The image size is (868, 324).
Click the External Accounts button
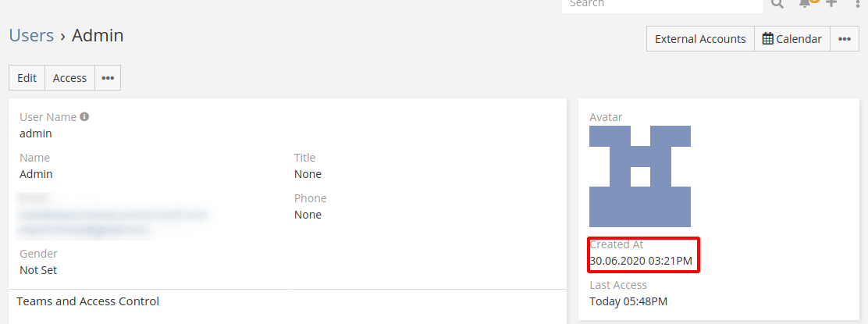[x=700, y=39]
